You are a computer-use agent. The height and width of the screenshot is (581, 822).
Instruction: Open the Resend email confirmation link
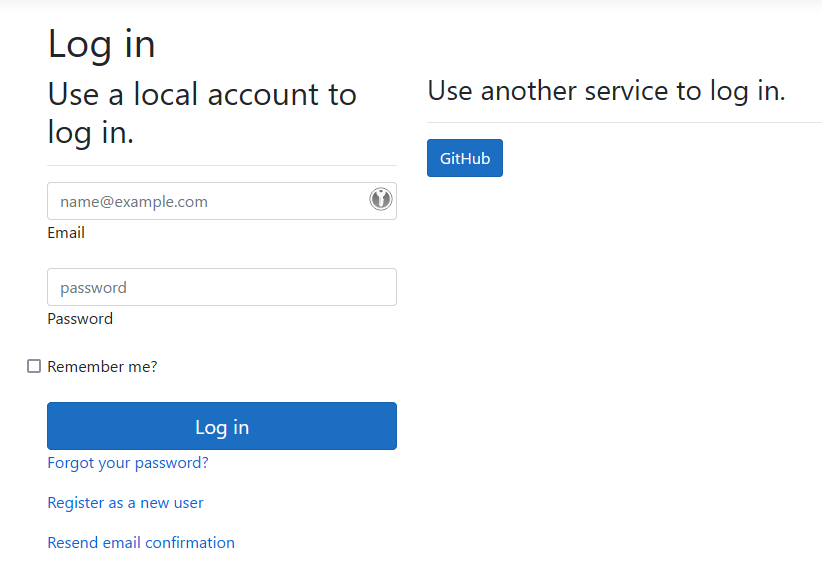point(141,542)
